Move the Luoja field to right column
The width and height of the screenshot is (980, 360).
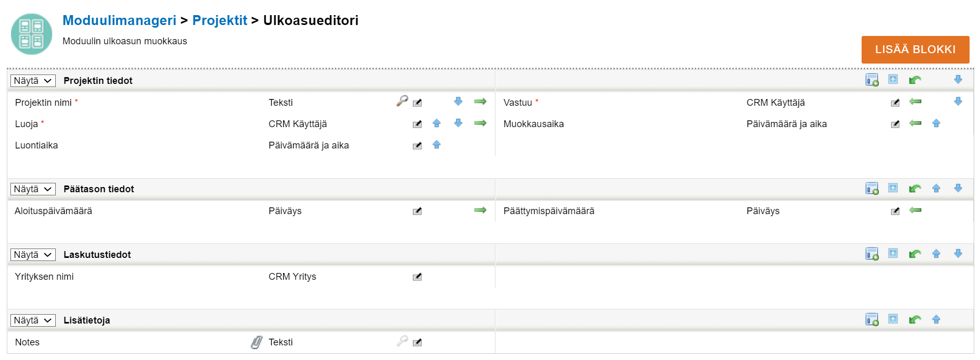(480, 123)
